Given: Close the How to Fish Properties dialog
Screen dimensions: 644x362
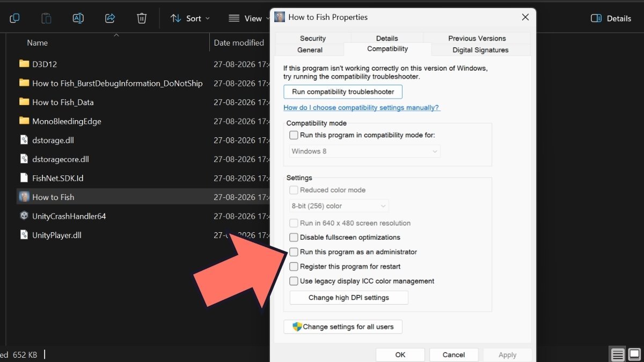Looking at the screenshot, I should (525, 17).
